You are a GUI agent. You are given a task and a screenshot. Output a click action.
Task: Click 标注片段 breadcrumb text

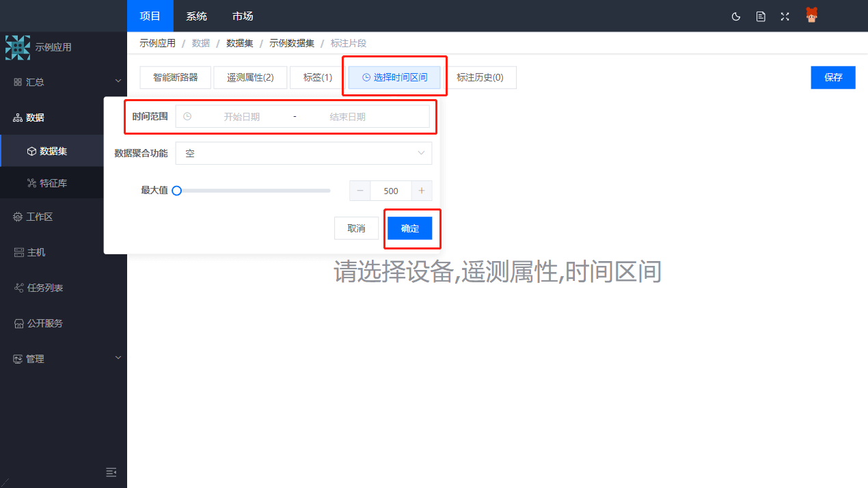[349, 43]
